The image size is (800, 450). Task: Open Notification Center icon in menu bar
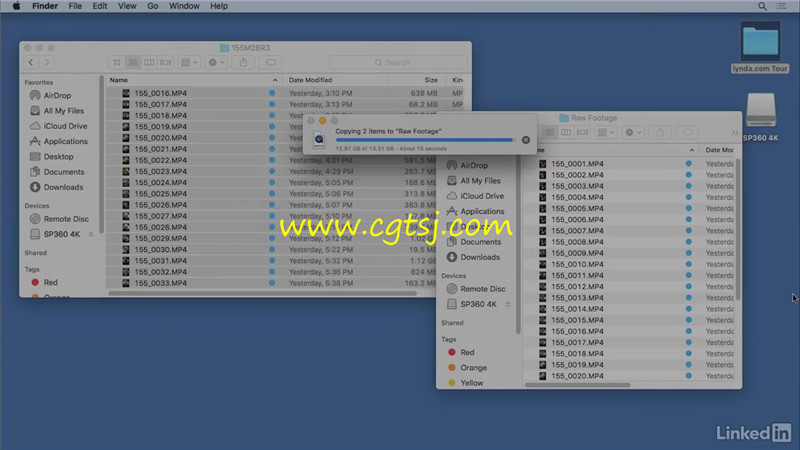(x=781, y=6)
